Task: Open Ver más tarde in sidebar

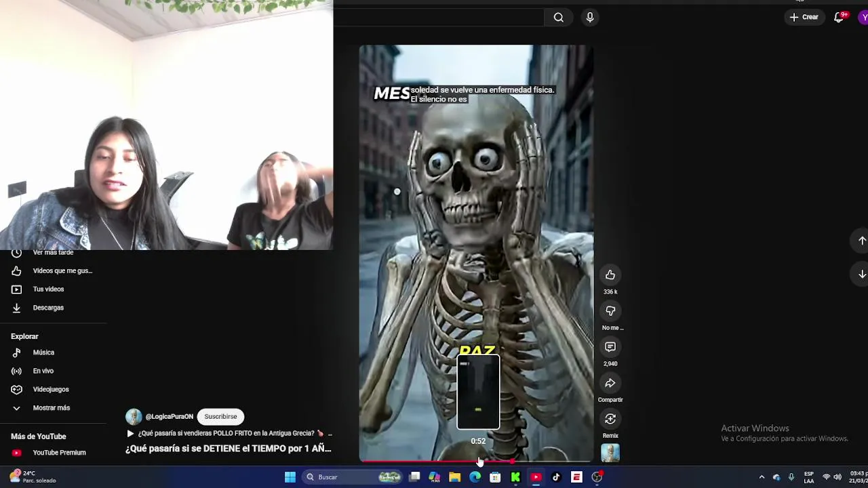Action: pos(53,253)
